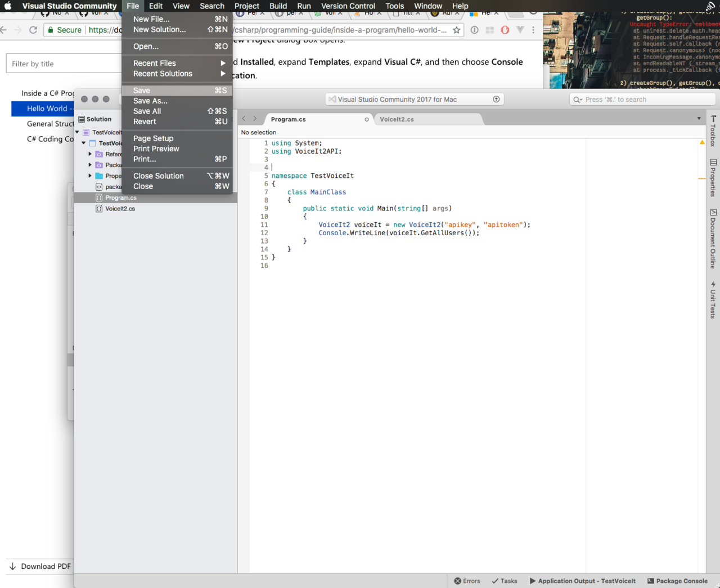Click the status bar update indicator icon
The height and width of the screenshot is (588, 720).
[496, 99]
